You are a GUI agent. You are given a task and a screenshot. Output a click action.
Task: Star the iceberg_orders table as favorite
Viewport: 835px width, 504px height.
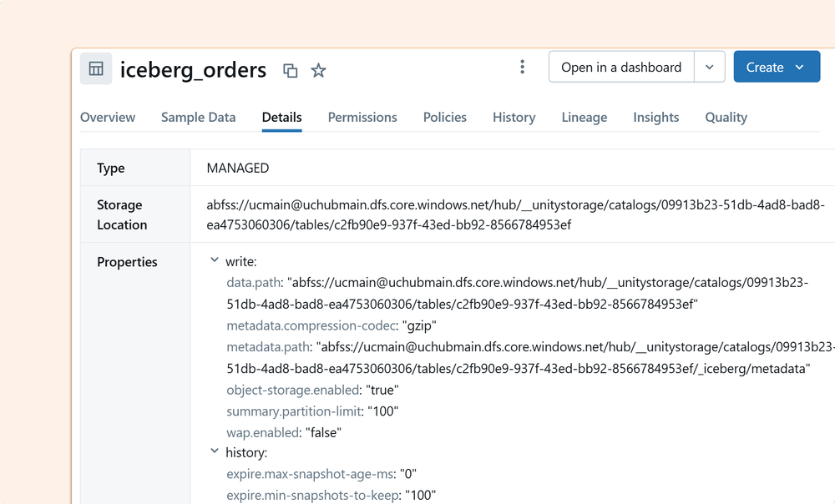click(318, 71)
